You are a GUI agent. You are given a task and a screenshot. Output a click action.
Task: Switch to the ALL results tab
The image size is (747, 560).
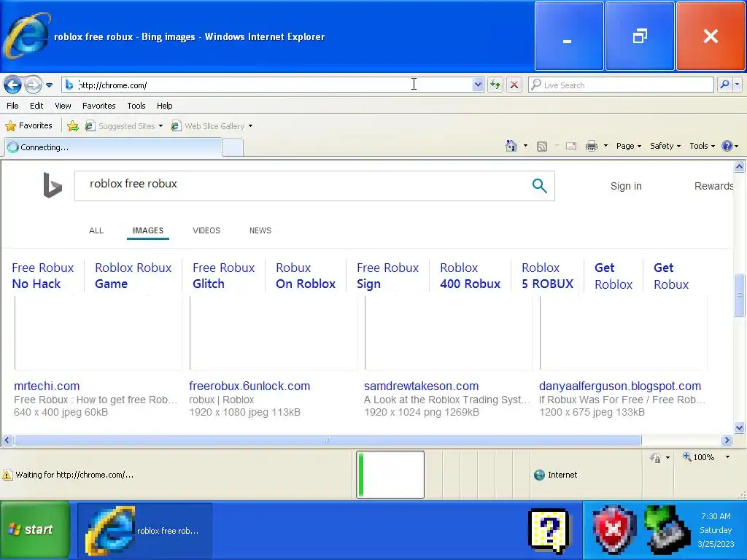click(x=96, y=230)
